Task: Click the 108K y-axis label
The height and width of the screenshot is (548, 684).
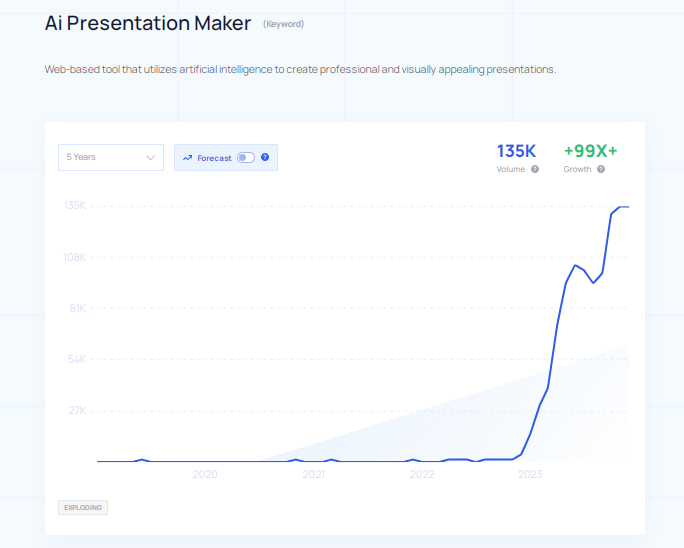Action: coord(75,257)
